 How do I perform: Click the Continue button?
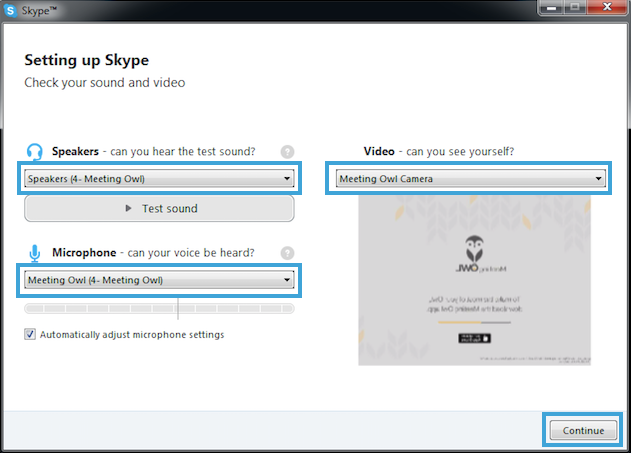[x=584, y=430]
